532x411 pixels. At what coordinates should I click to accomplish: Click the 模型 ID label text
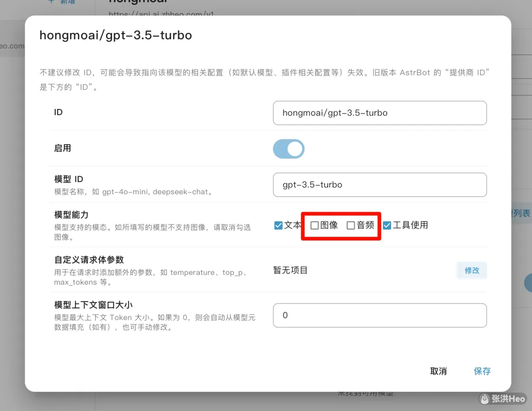pos(69,179)
